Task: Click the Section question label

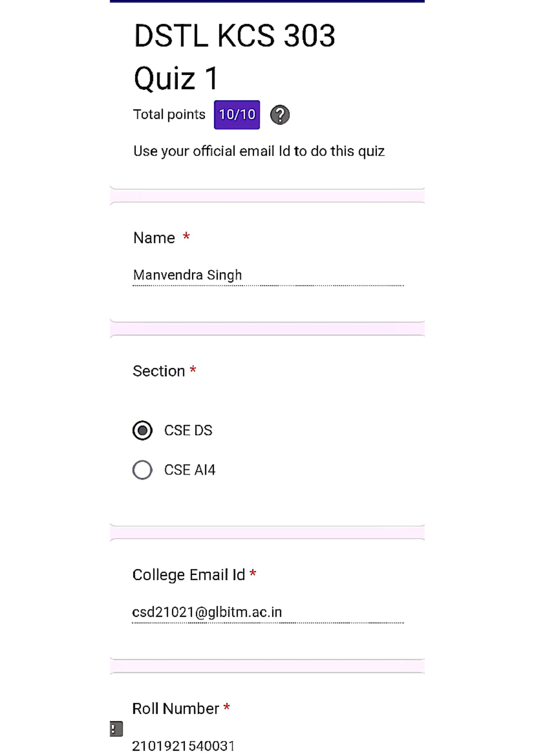Action: coord(158,371)
